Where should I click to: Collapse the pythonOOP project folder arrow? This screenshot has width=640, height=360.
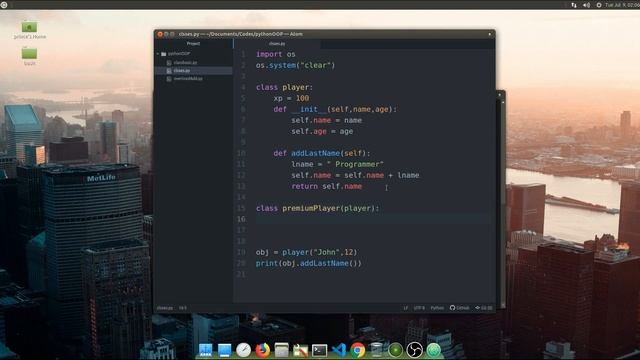click(x=158, y=53)
